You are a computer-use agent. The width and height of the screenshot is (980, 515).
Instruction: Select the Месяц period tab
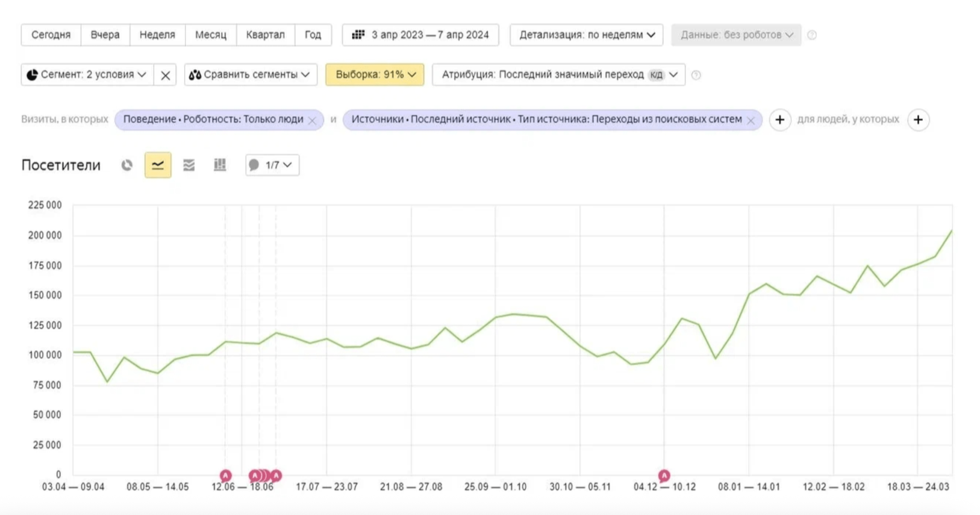[x=210, y=35]
